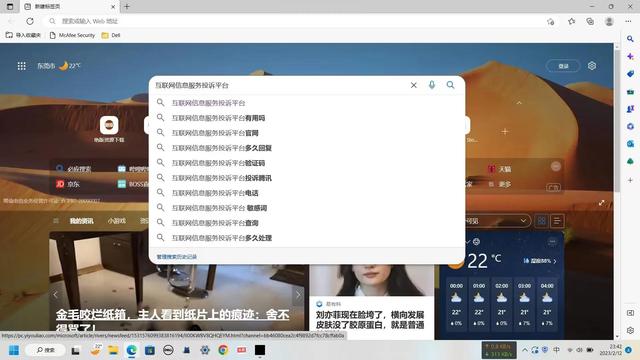640x360 pixels.
Task: Collapse quick links with up chevron
Action: click(519, 103)
